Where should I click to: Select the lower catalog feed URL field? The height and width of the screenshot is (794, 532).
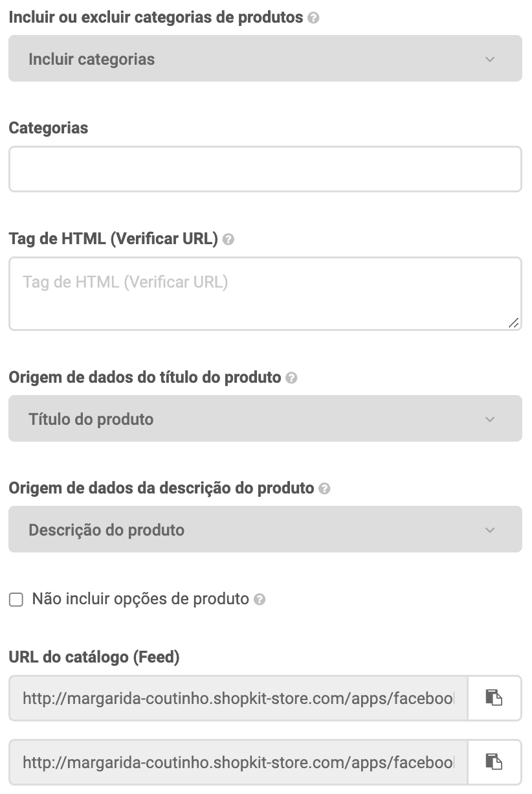coord(238,762)
